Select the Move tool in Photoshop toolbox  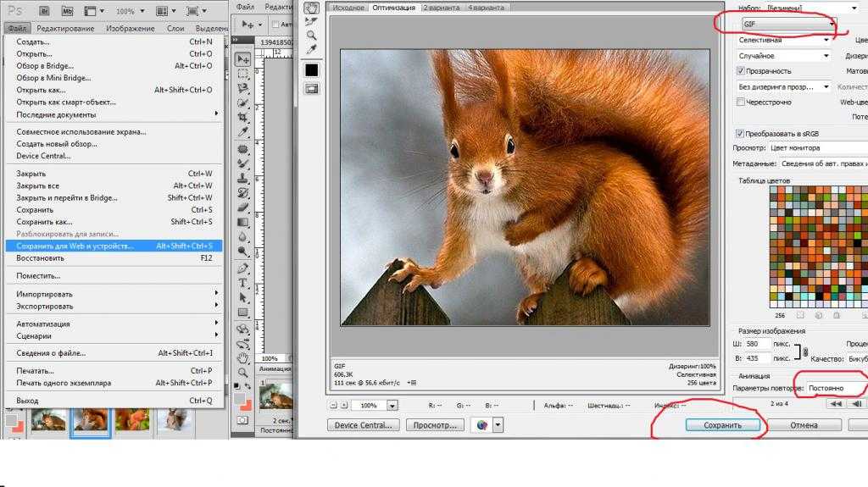coord(243,59)
